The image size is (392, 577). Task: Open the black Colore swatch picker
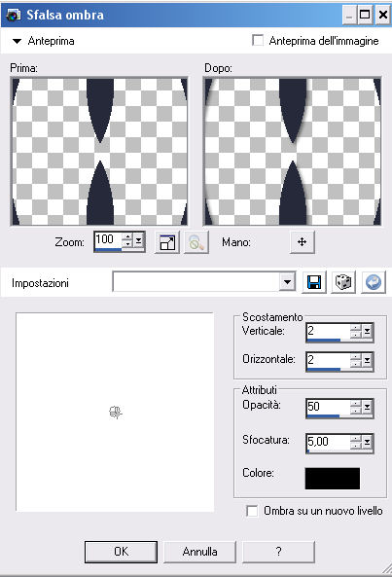[x=333, y=479]
